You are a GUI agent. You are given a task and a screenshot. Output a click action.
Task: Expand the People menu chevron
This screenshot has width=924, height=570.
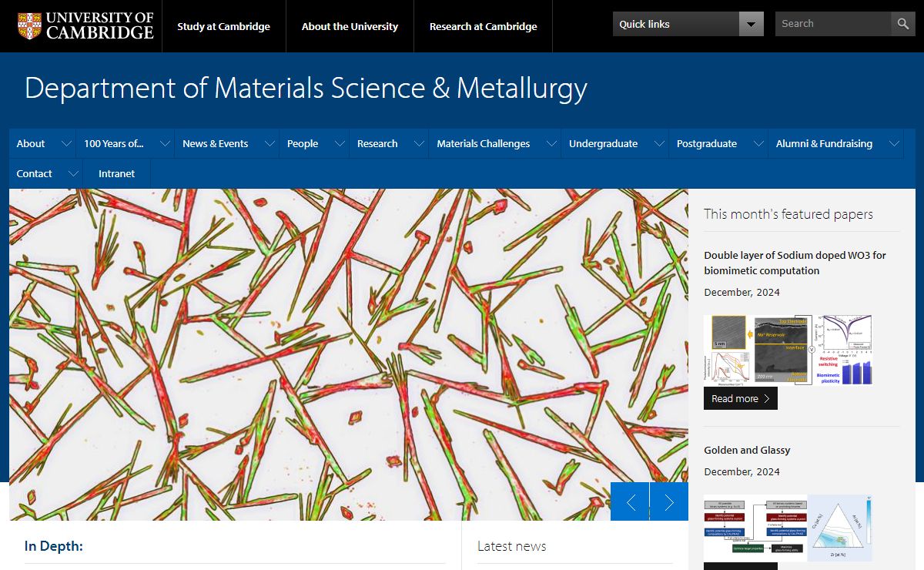[340, 143]
